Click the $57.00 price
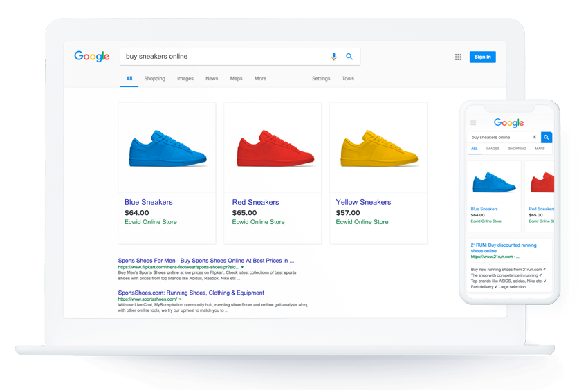588x390 pixels. [348, 212]
